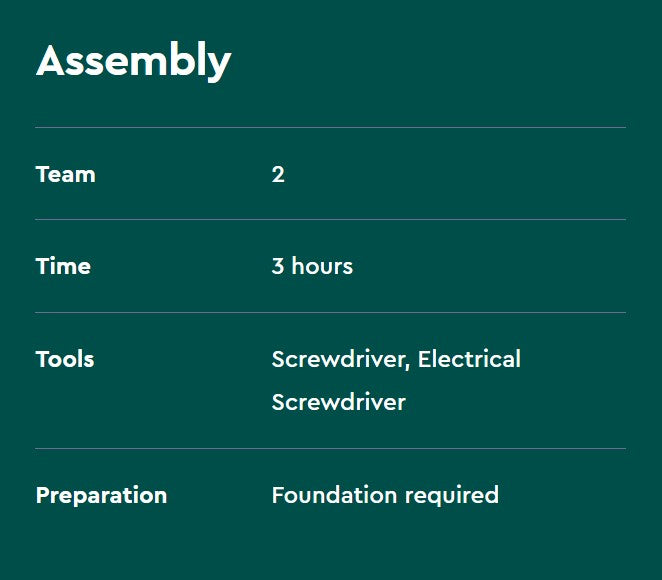This screenshot has width=662, height=580.
Task: Click the team value "2"
Action: 278,174
